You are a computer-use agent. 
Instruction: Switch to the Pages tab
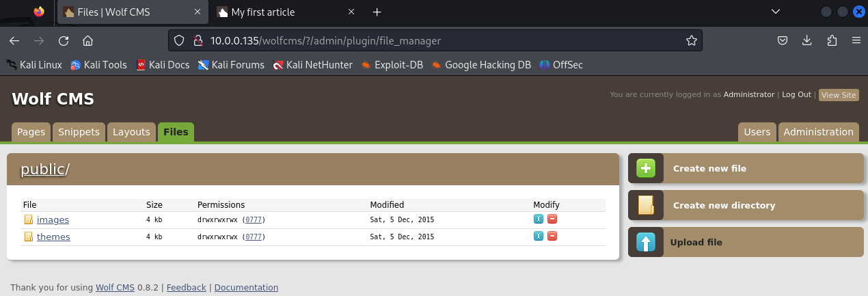[x=31, y=132]
